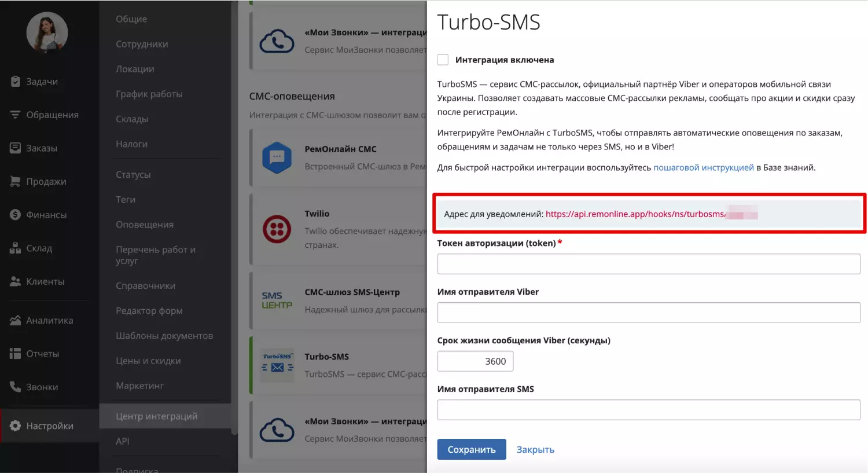The height and width of the screenshot is (473, 868).
Task: Open the Turbo-SMS integration card in list
Action: (339, 365)
